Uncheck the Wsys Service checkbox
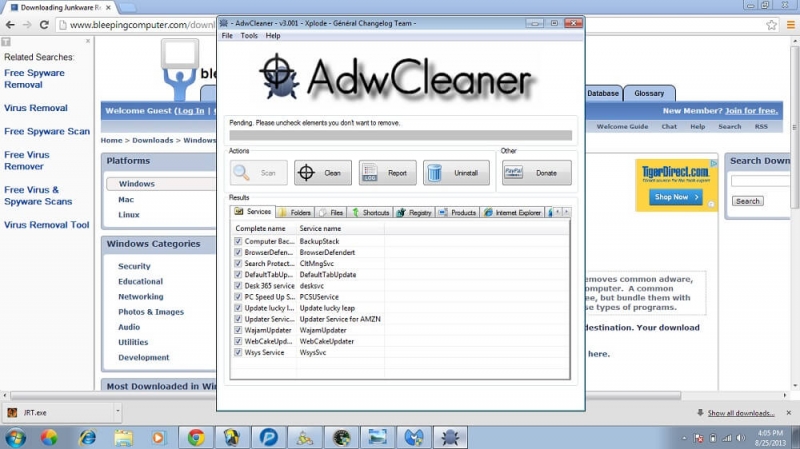Image resolution: width=800 pixels, height=449 pixels. 238,352
